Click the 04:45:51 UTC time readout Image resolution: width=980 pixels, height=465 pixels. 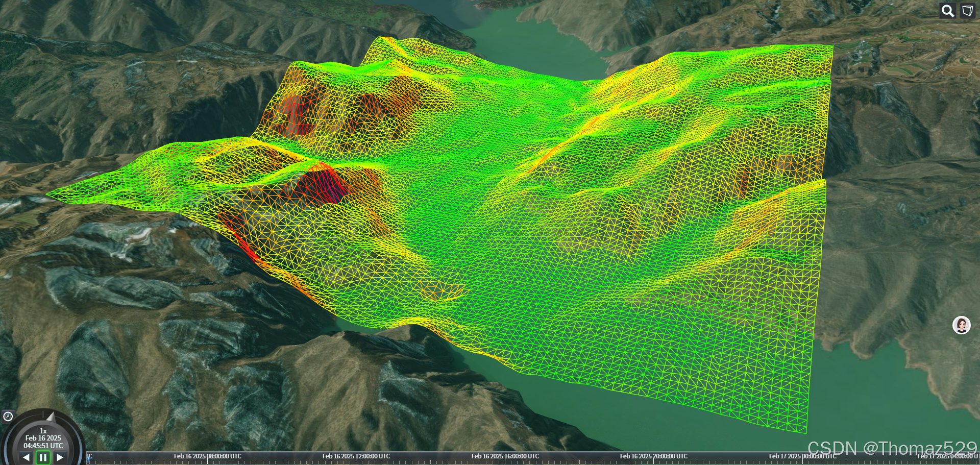[43, 446]
